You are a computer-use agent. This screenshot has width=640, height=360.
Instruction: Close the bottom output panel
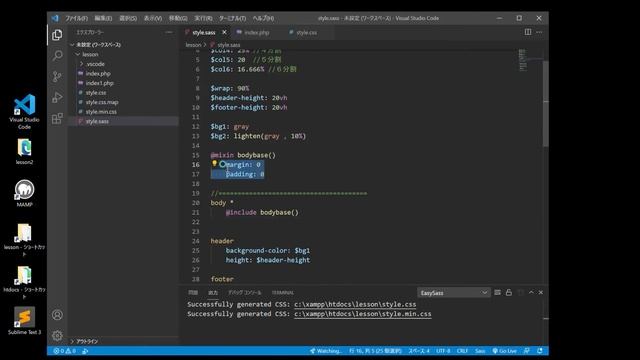pos(541,293)
